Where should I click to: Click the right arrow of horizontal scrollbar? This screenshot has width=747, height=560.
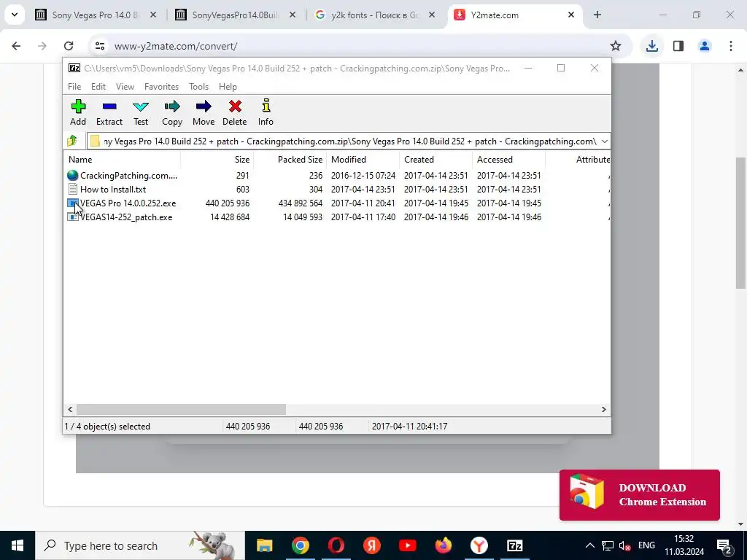coord(603,410)
